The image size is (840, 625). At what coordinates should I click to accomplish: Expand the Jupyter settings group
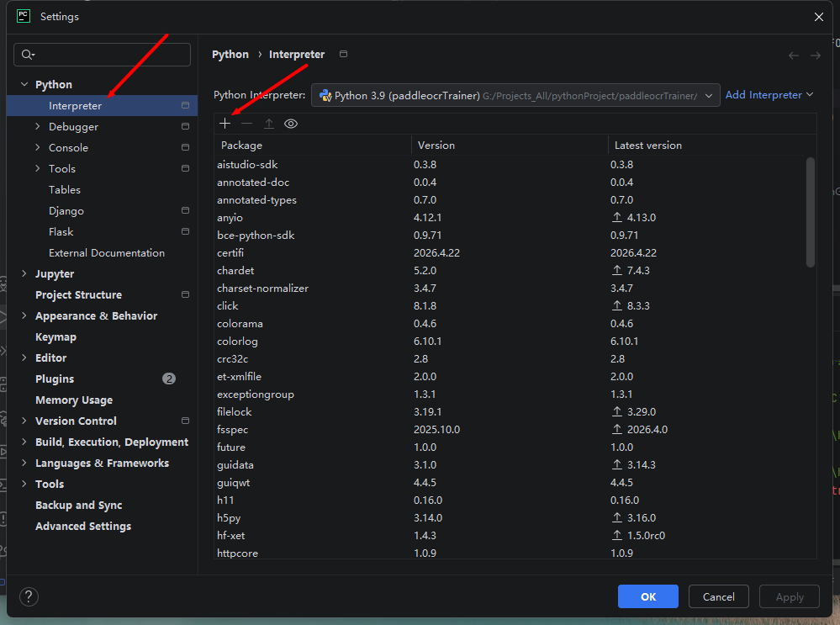pos(24,273)
